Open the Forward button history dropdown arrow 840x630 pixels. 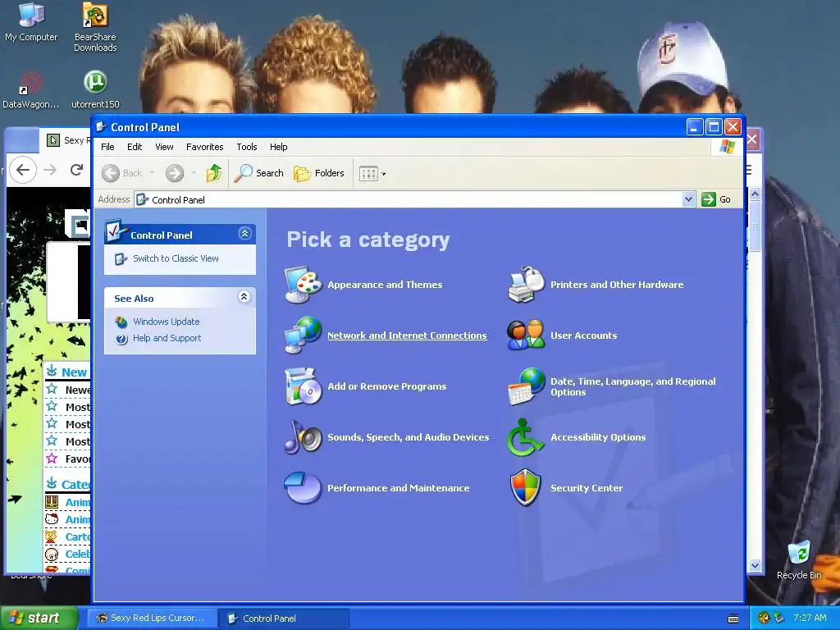pos(194,173)
